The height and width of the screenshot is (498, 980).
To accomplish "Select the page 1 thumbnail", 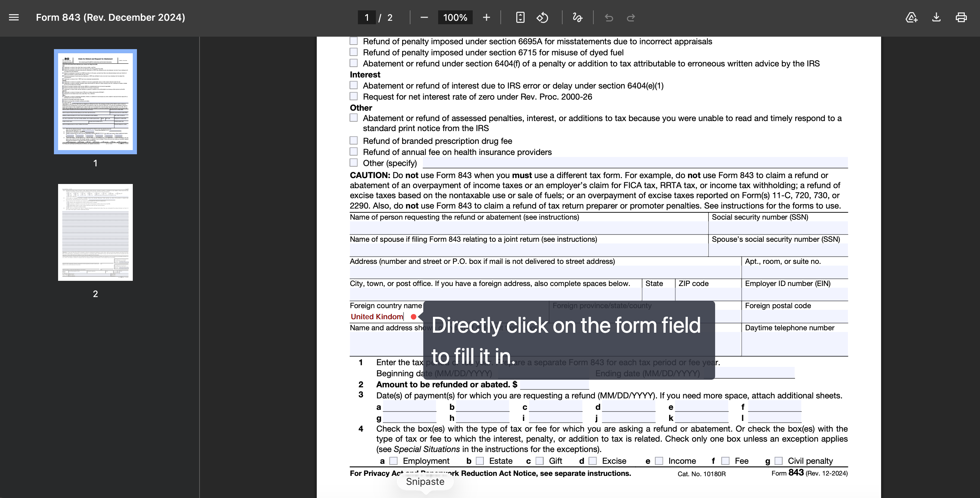I will (95, 102).
